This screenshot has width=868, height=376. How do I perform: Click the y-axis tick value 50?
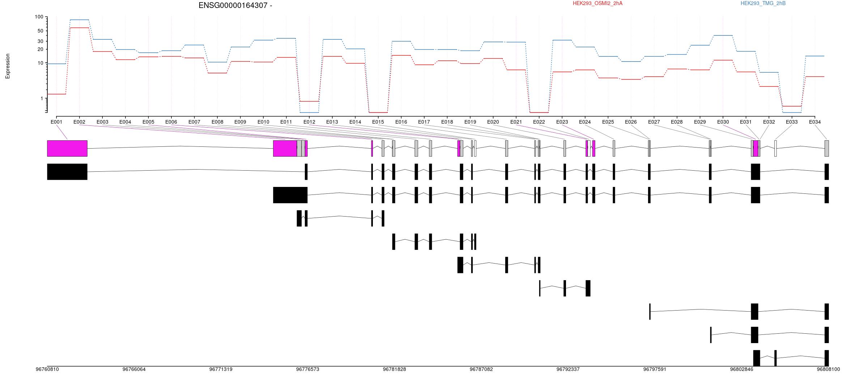coord(41,31)
